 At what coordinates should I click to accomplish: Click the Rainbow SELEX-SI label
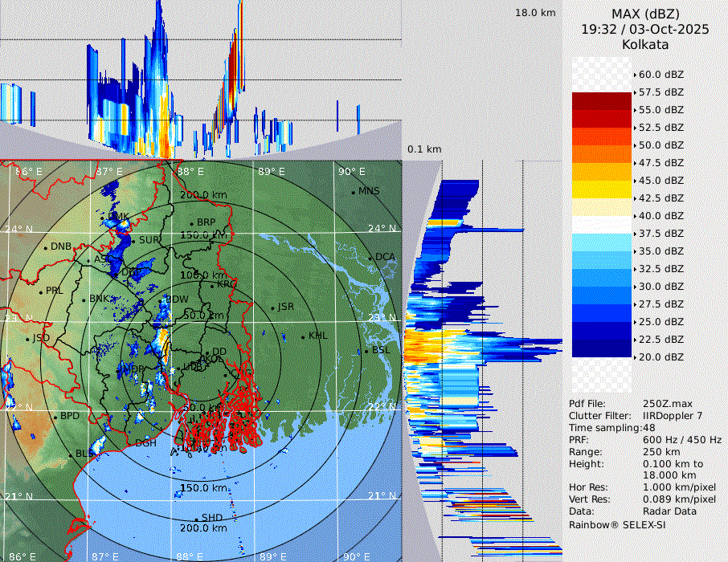(617, 524)
